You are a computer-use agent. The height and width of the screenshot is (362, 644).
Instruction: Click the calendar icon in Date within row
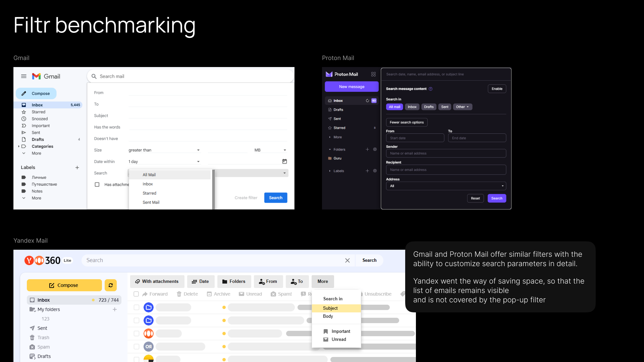tap(284, 162)
